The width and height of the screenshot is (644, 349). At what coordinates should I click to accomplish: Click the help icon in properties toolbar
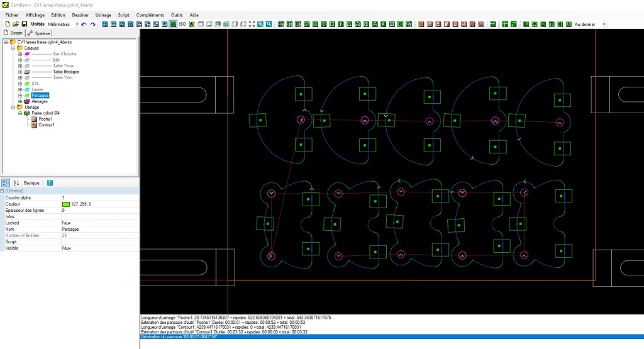tap(50, 183)
